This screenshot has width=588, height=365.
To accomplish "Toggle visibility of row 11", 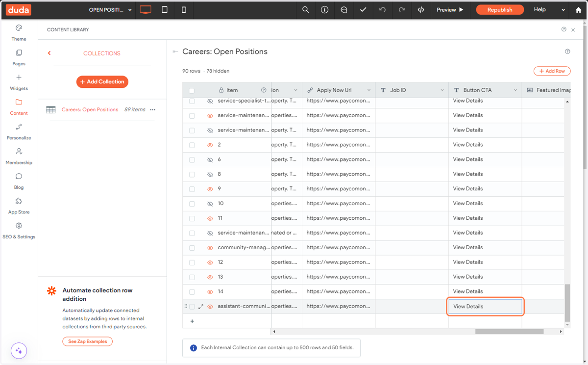I will pos(210,218).
